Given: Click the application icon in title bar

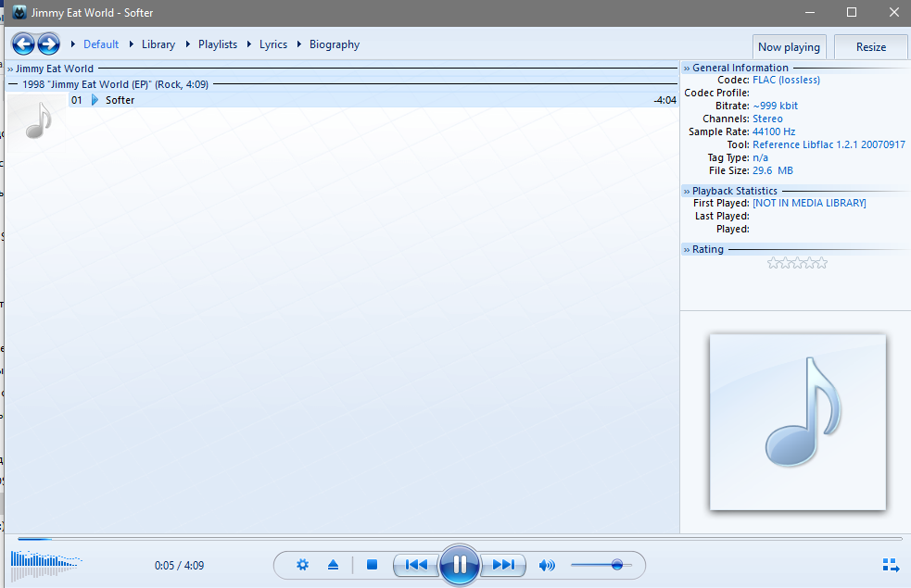Looking at the screenshot, I should tap(19, 12).
